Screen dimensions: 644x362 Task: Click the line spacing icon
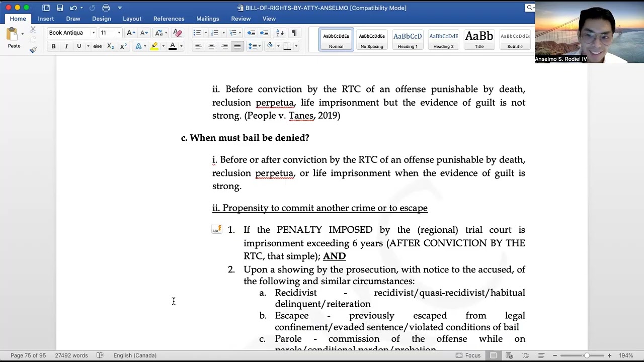coord(253,46)
